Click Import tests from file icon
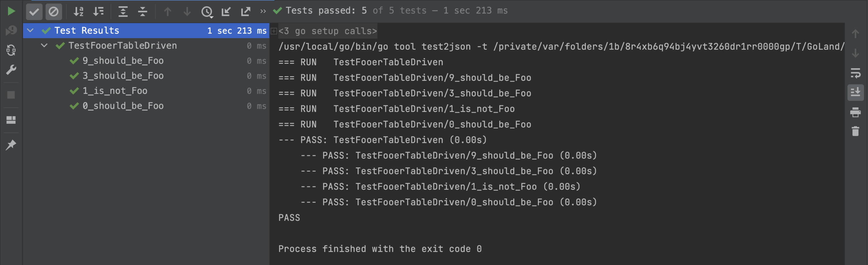This screenshot has height=265, width=868. coord(226,12)
